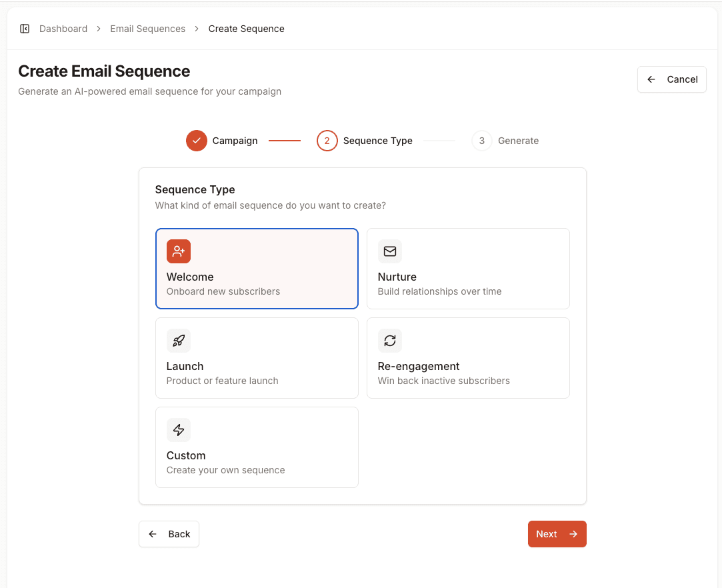Click 'Build relationships over time' description

click(x=440, y=291)
